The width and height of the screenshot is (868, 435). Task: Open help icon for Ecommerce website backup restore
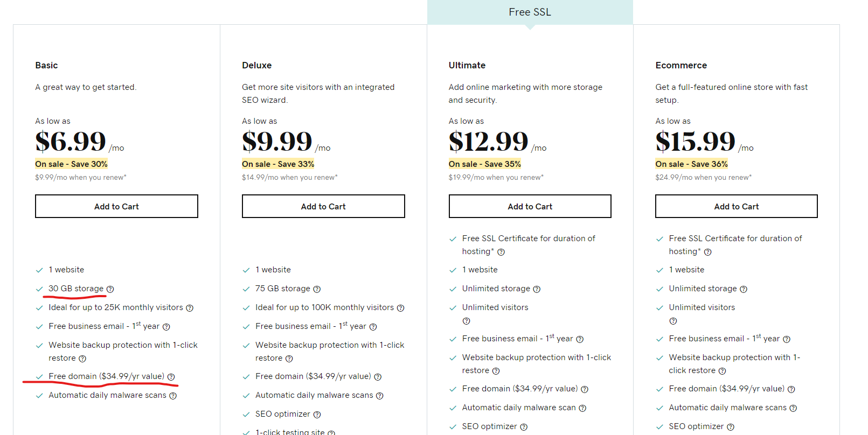(722, 371)
